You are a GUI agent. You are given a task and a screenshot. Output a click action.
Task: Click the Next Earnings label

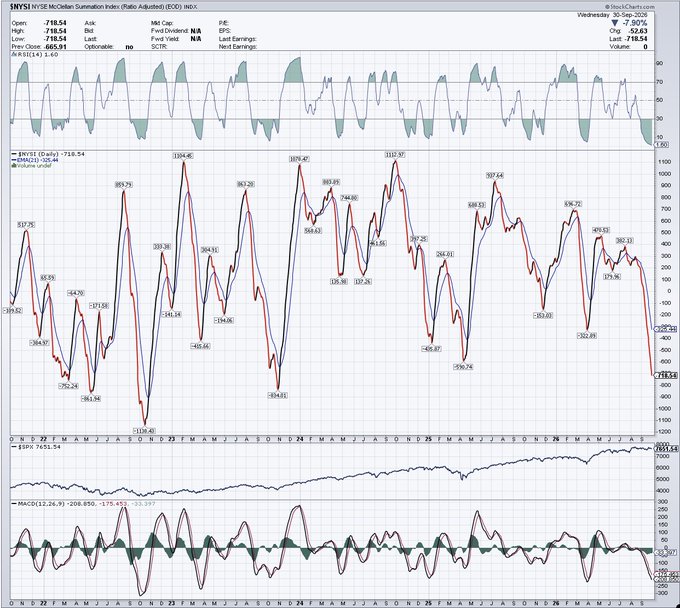coord(238,46)
